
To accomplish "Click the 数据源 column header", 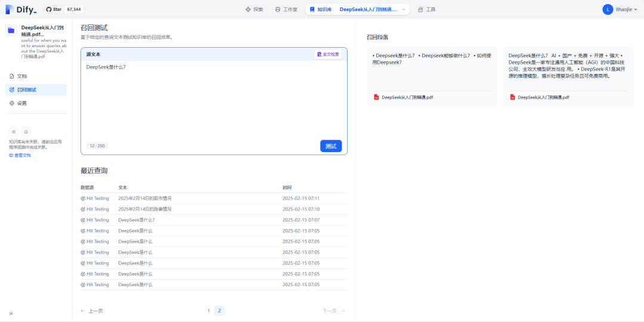I will (x=87, y=187).
